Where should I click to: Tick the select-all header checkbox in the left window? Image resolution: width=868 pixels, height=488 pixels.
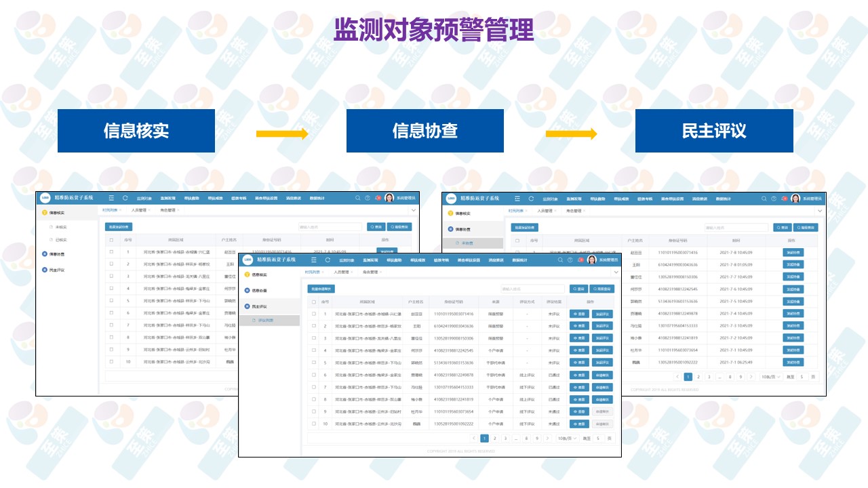pos(111,239)
